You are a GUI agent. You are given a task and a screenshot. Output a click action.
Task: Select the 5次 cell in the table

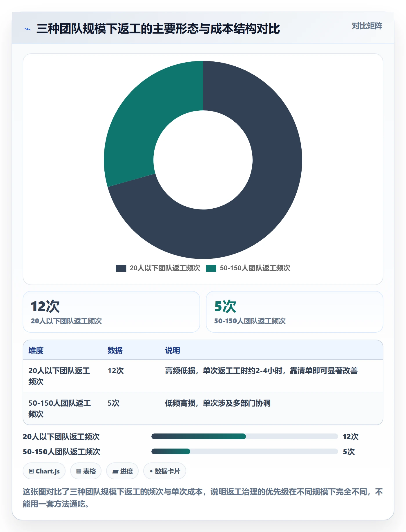click(x=113, y=403)
